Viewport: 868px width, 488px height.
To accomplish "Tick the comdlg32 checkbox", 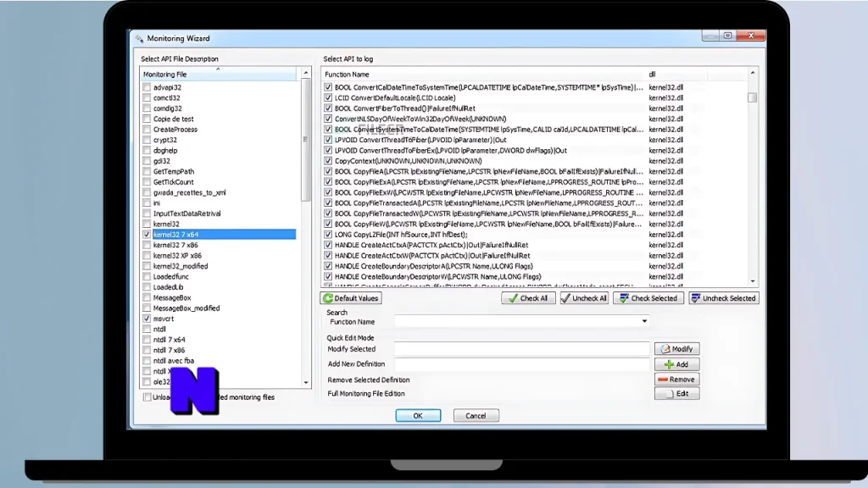I will coord(147,108).
